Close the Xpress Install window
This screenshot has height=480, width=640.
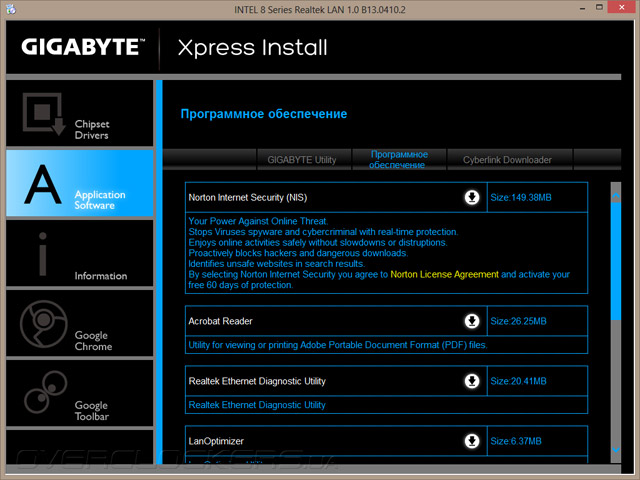(x=622, y=7)
